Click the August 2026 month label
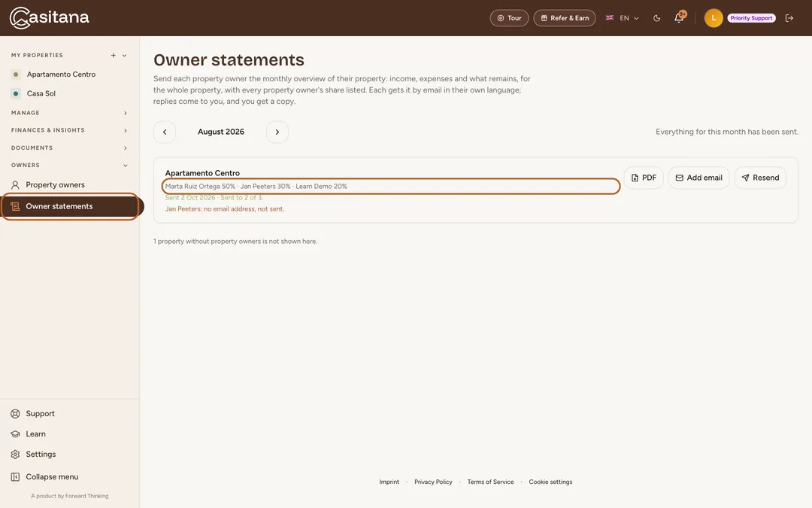 (220, 132)
